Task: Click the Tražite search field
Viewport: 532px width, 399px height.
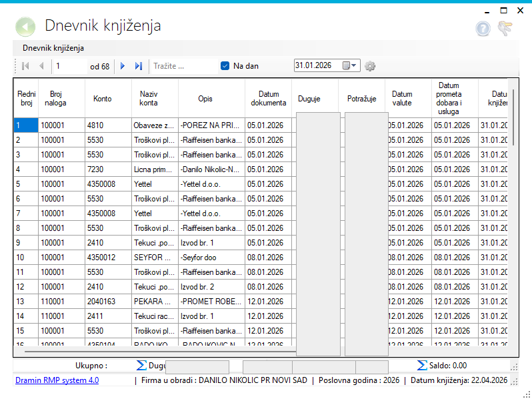Action: pos(184,66)
